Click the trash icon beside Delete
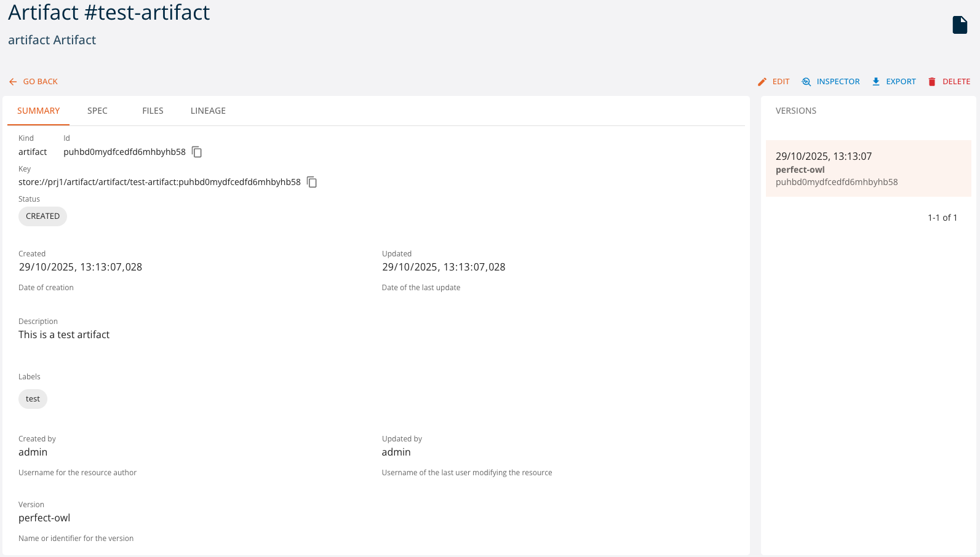This screenshot has height=557, width=980. 932,82
